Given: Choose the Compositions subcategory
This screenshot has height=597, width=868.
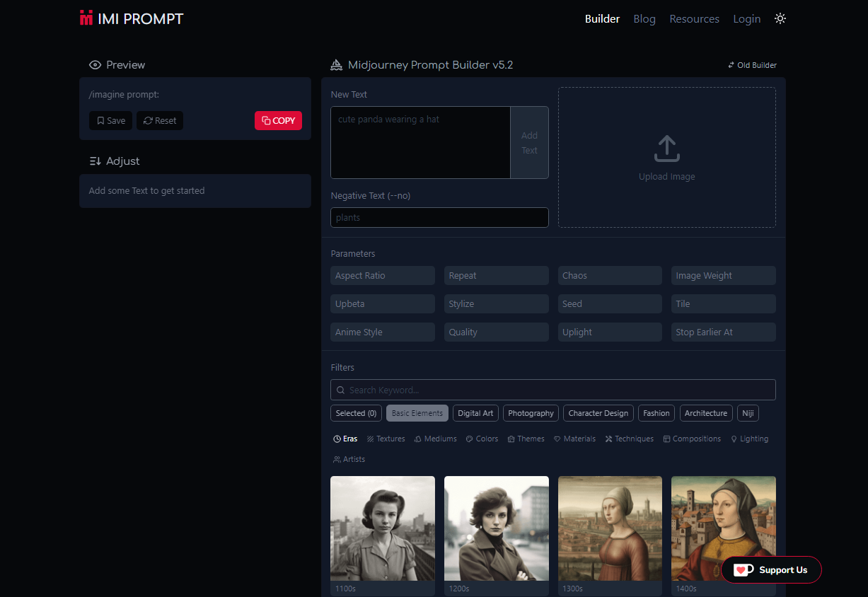Looking at the screenshot, I should pyautogui.click(x=692, y=439).
